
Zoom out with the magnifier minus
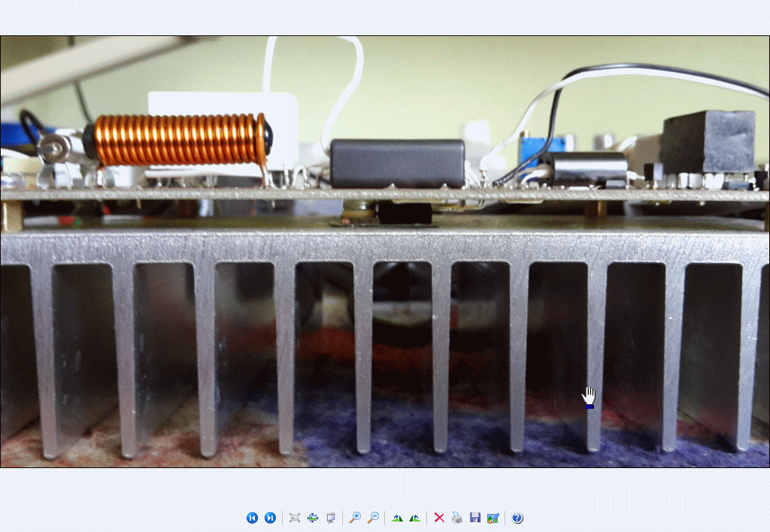pyautogui.click(x=373, y=518)
